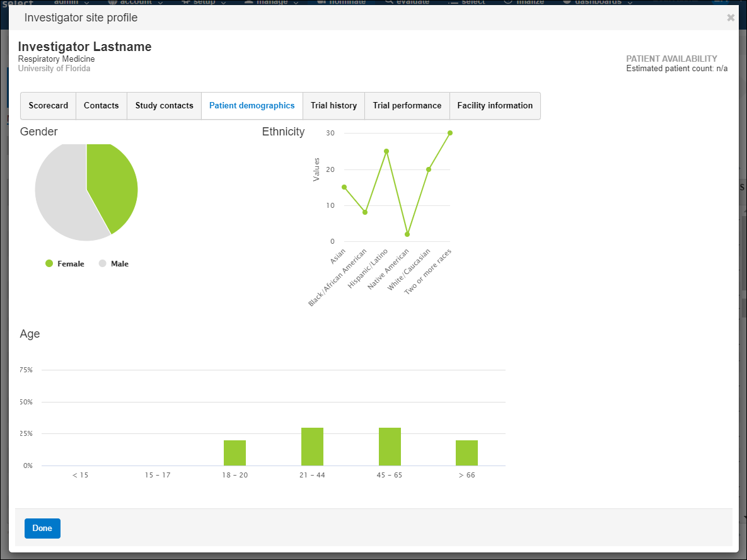Switch to the Trial history tab
The image size is (747, 560).
pos(334,106)
